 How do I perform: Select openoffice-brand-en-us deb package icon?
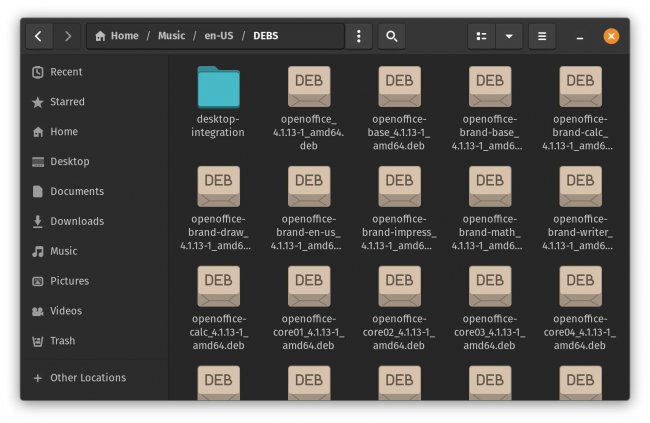[309, 187]
